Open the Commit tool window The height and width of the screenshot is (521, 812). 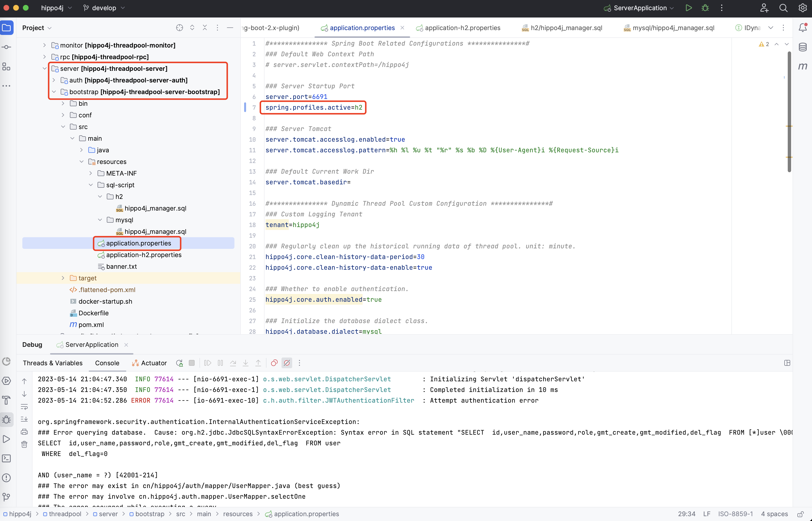click(7, 47)
